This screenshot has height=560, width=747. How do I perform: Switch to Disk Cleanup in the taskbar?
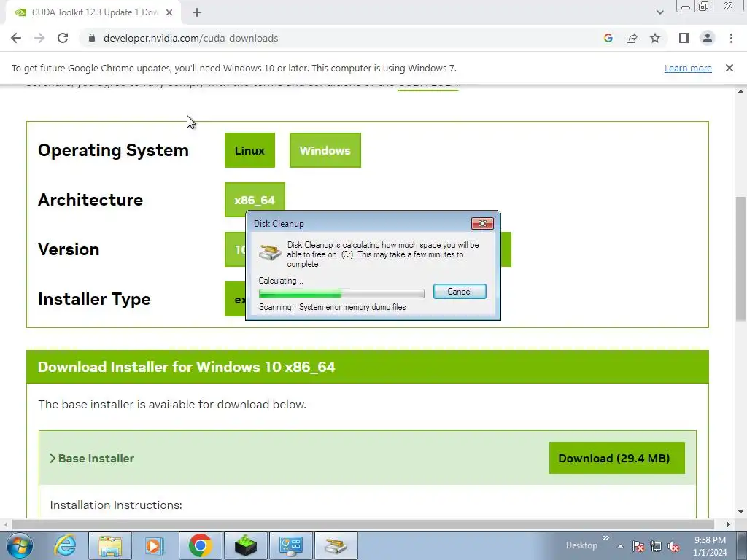pyautogui.click(x=336, y=545)
